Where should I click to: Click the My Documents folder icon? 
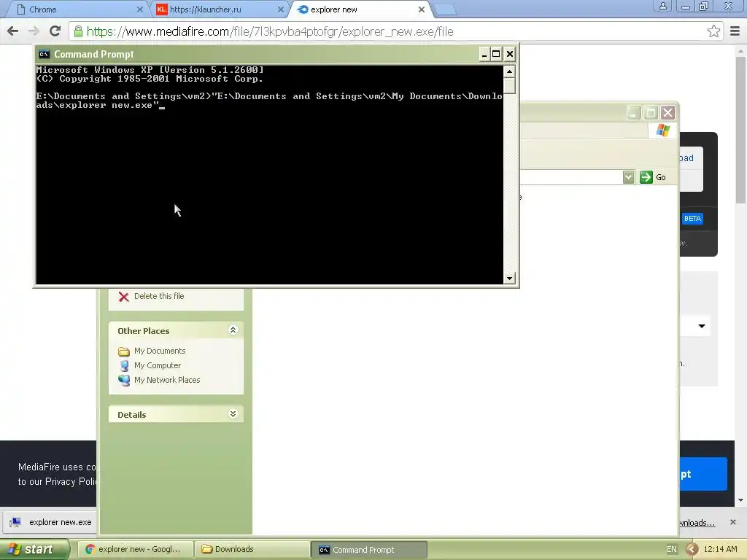124,351
